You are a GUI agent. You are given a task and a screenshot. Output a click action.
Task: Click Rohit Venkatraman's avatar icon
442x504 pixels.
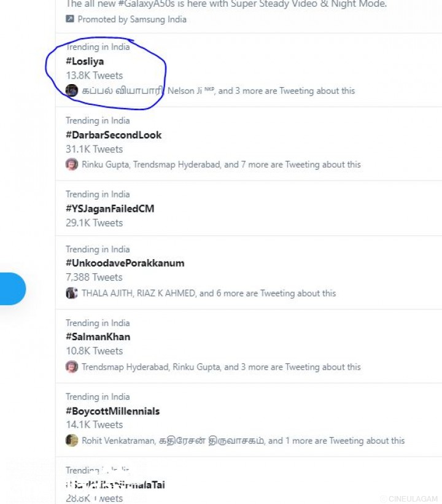click(72, 441)
